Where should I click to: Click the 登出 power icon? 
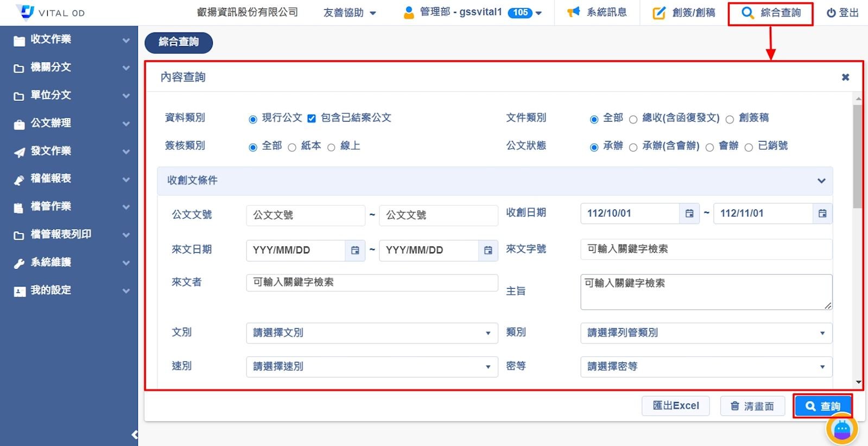831,13
